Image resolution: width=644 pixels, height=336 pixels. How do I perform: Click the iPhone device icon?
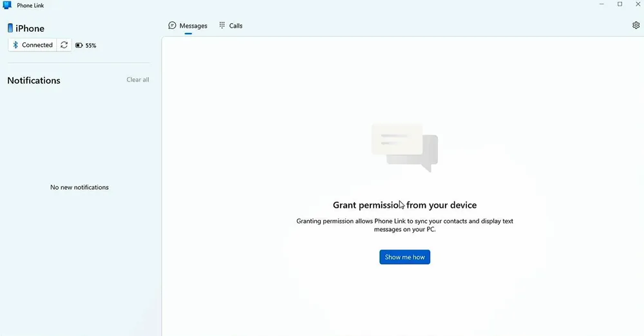click(x=10, y=28)
